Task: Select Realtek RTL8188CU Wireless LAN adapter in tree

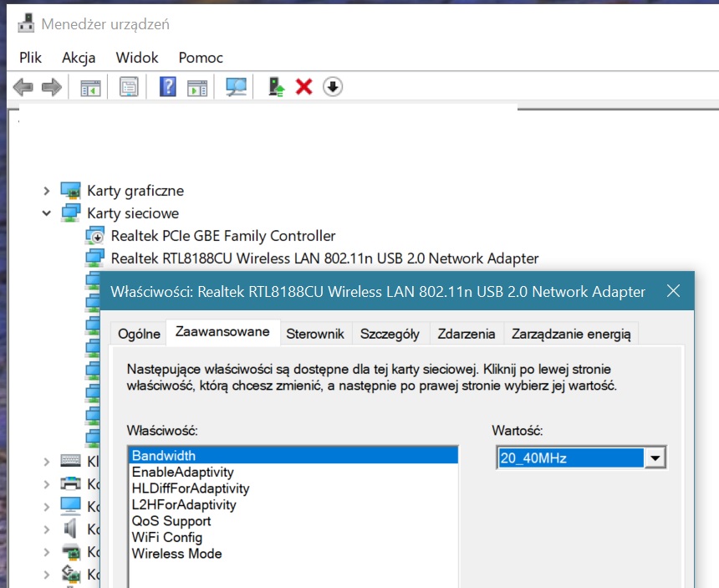Action: pyautogui.click(x=324, y=258)
